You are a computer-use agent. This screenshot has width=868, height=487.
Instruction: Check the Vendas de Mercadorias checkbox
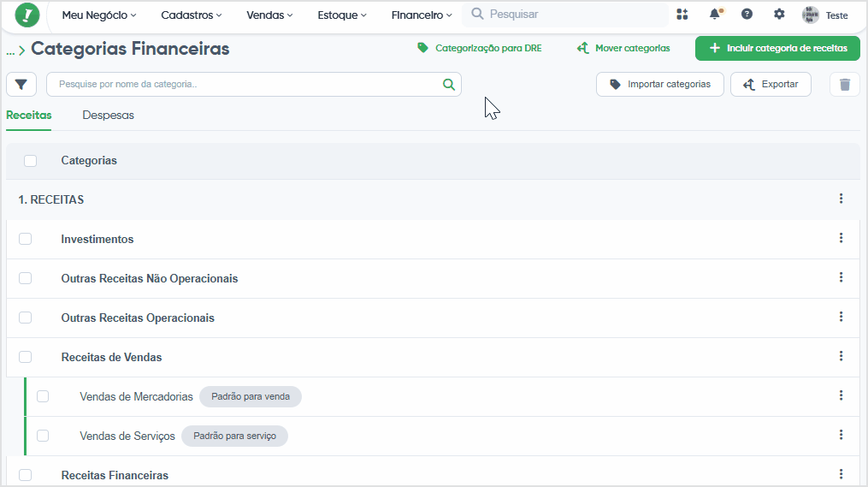(43, 396)
